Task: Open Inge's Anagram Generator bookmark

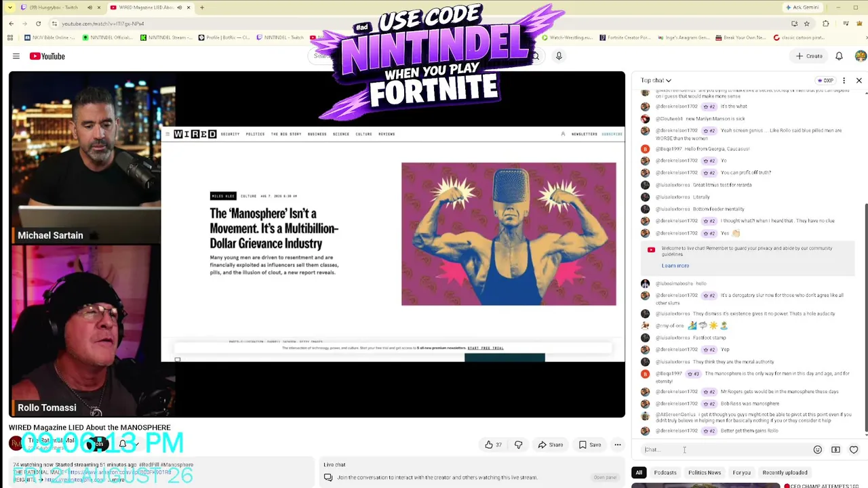Action: pyautogui.click(x=684, y=38)
